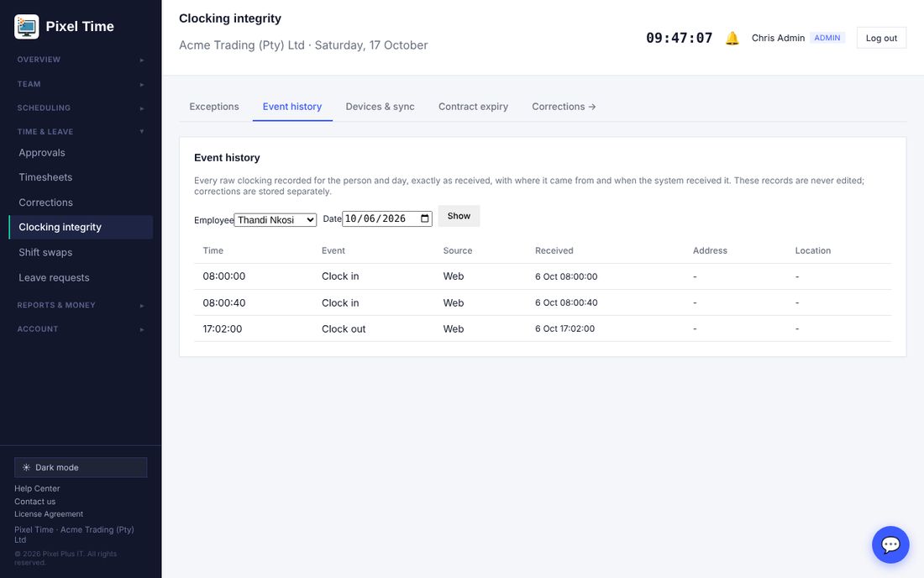
Task: Open Leave requests in the sidebar
Action: [81, 277]
